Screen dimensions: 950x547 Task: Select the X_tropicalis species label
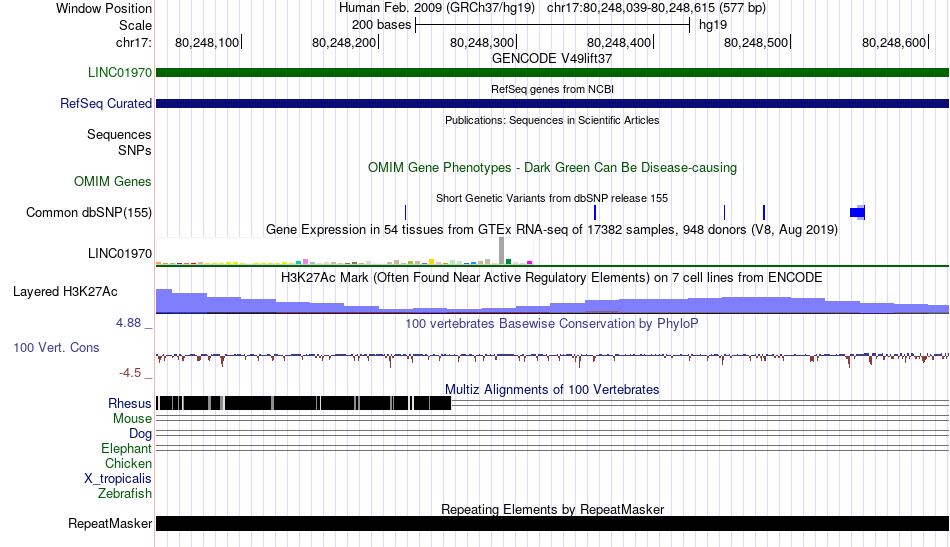click(118, 479)
